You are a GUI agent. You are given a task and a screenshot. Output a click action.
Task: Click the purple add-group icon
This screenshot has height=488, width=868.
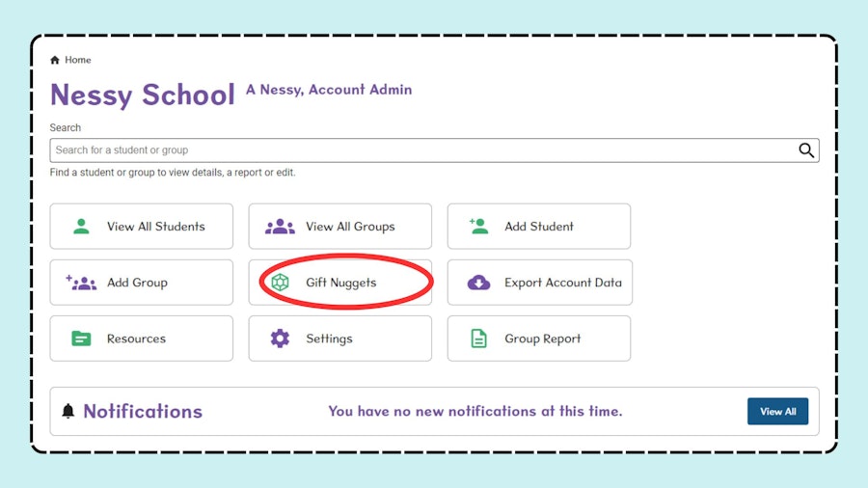[x=81, y=283]
